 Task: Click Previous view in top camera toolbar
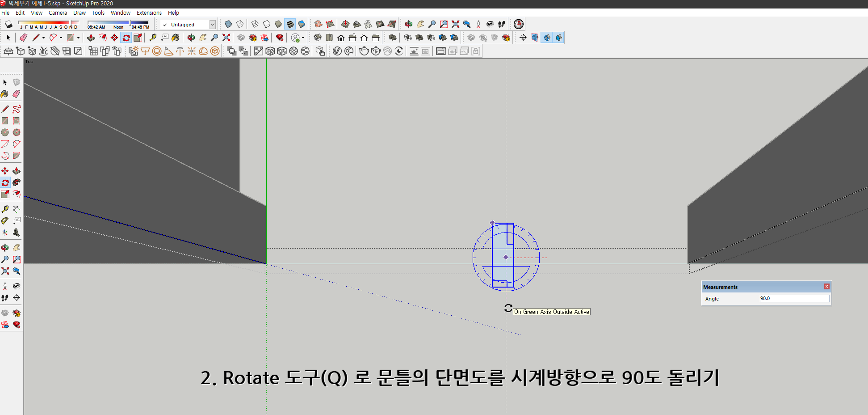[467, 24]
